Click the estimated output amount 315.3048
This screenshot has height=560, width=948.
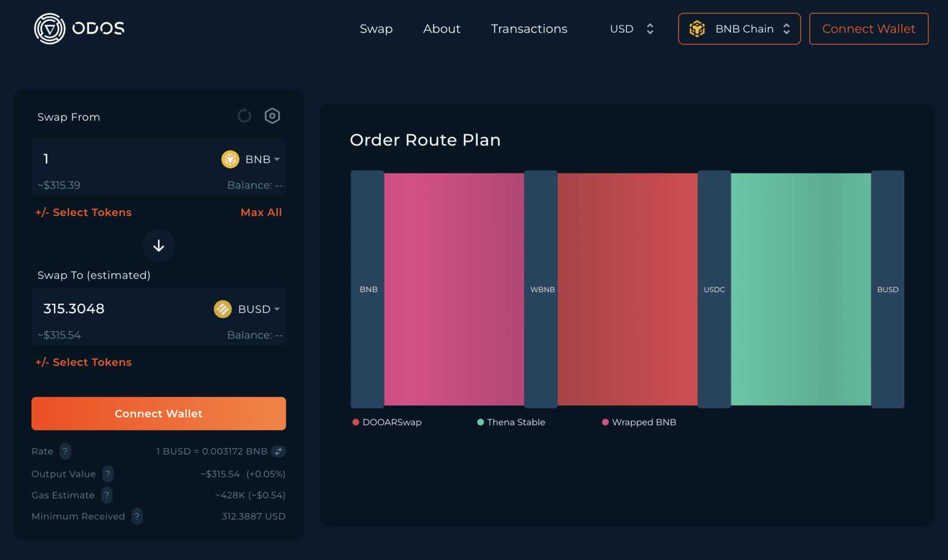(74, 309)
